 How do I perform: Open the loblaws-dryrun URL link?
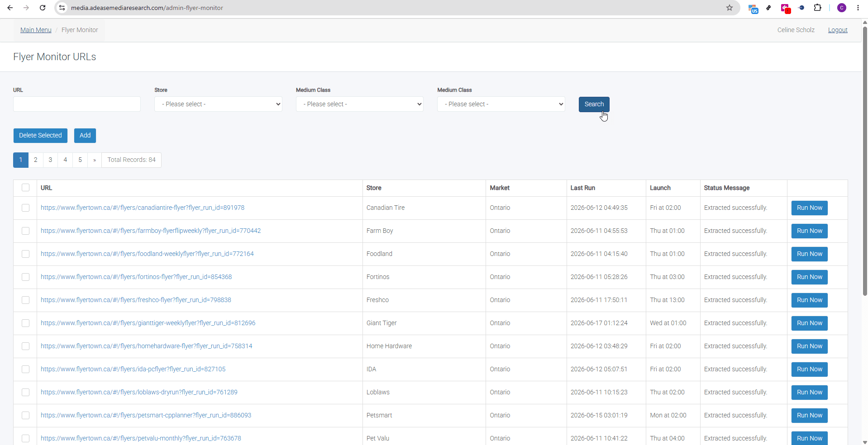click(x=139, y=392)
